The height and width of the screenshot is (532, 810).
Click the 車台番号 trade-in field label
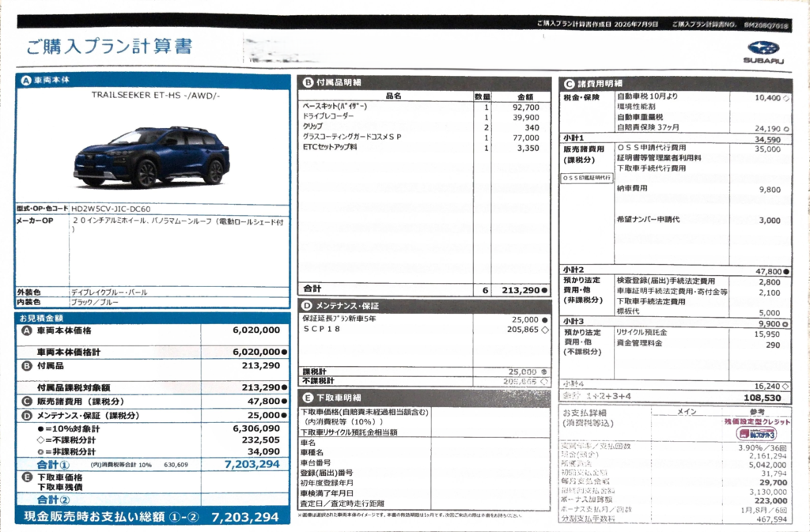[x=315, y=462]
